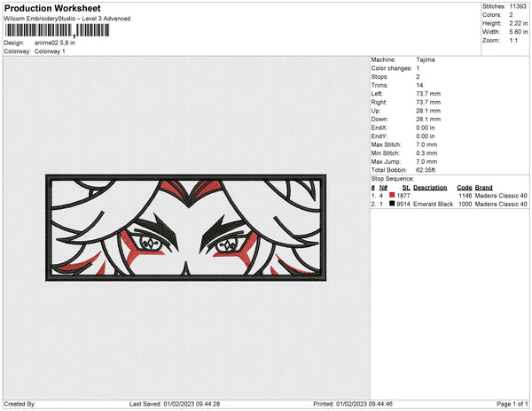Click the Color changes value '1'
The width and height of the screenshot is (532, 411).
[x=418, y=68]
